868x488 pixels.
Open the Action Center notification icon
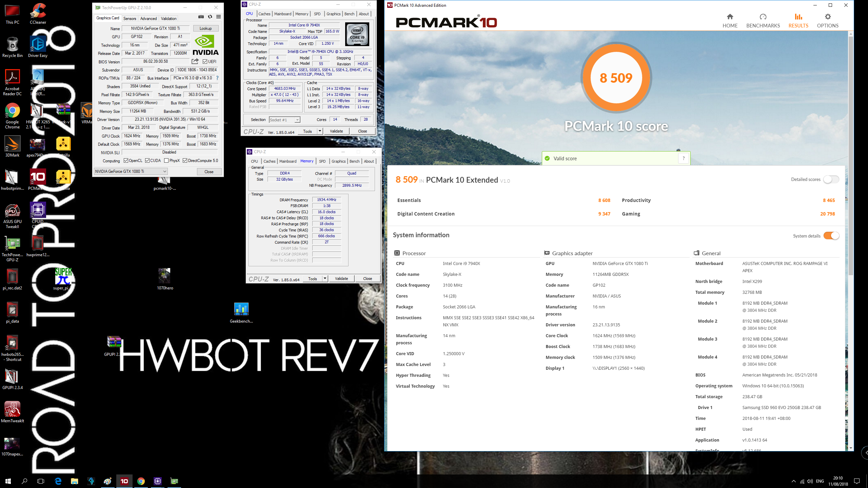[x=857, y=481]
